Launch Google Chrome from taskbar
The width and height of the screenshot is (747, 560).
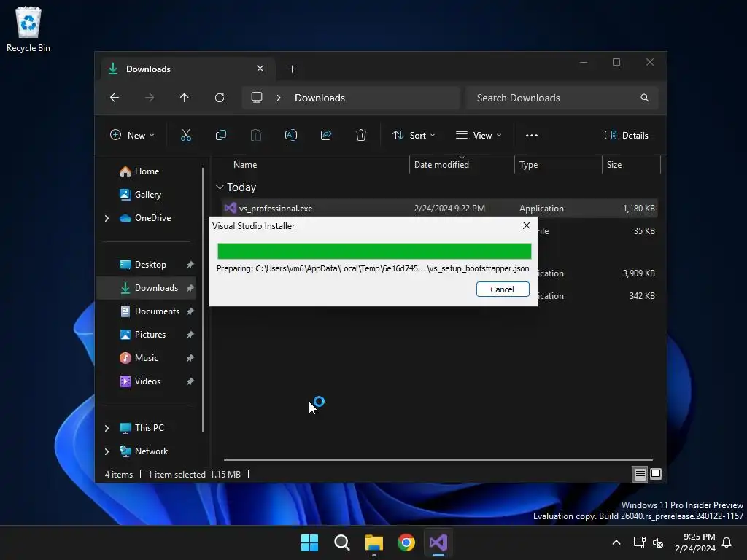pos(406,542)
